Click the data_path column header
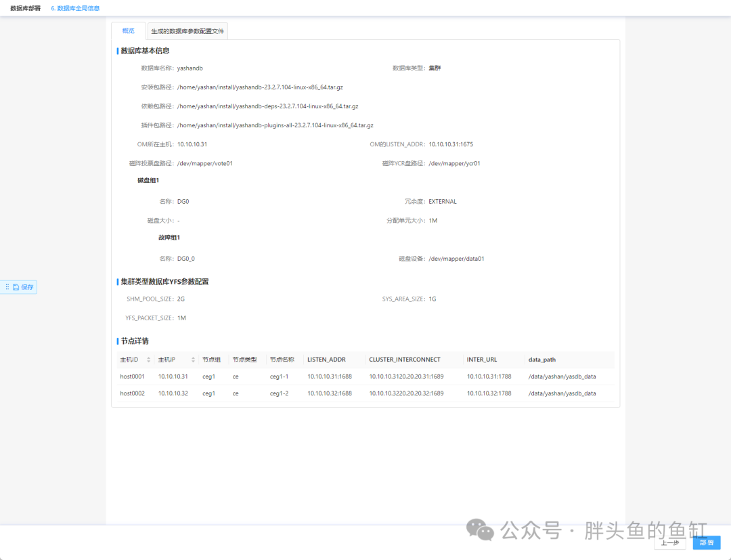This screenshot has height=560, width=731. [x=541, y=360]
